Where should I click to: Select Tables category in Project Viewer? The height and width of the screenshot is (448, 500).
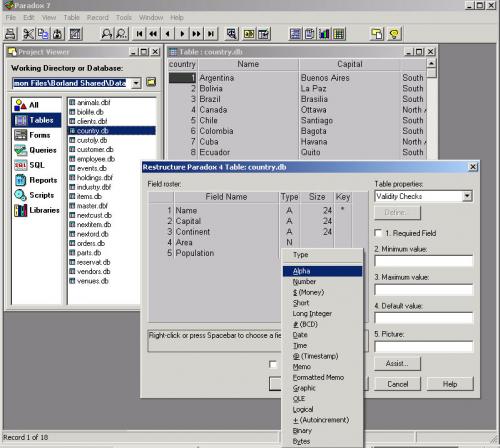pos(36,120)
